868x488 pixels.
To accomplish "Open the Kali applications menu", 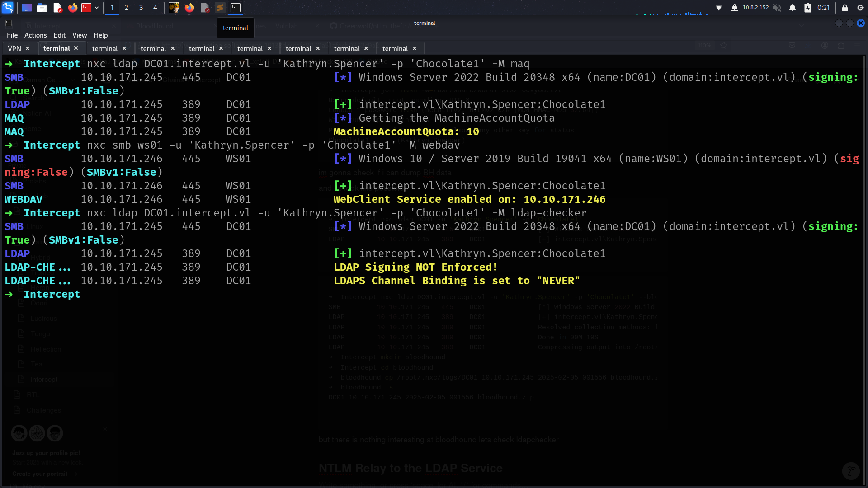I will [8, 7].
